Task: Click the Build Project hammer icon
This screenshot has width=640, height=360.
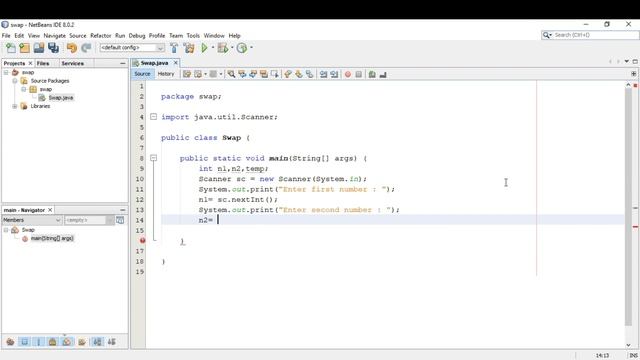Action: [174, 48]
